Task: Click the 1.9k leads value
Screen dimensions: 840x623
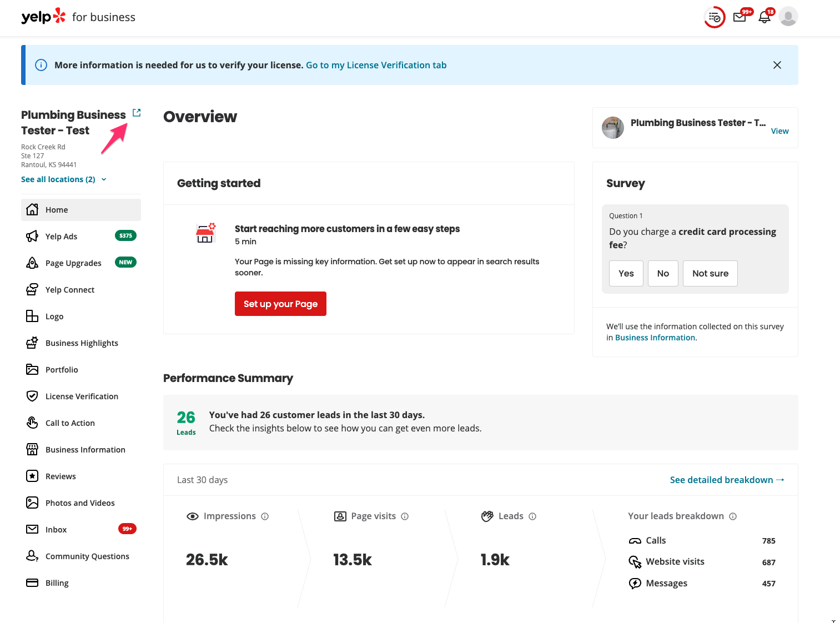Action: pos(495,560)
